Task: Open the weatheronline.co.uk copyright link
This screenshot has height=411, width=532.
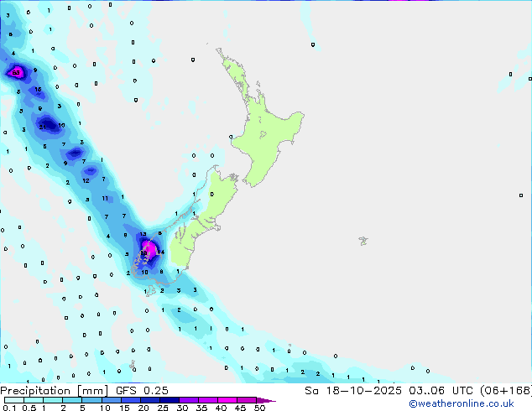Action: (x=462, y=403)
